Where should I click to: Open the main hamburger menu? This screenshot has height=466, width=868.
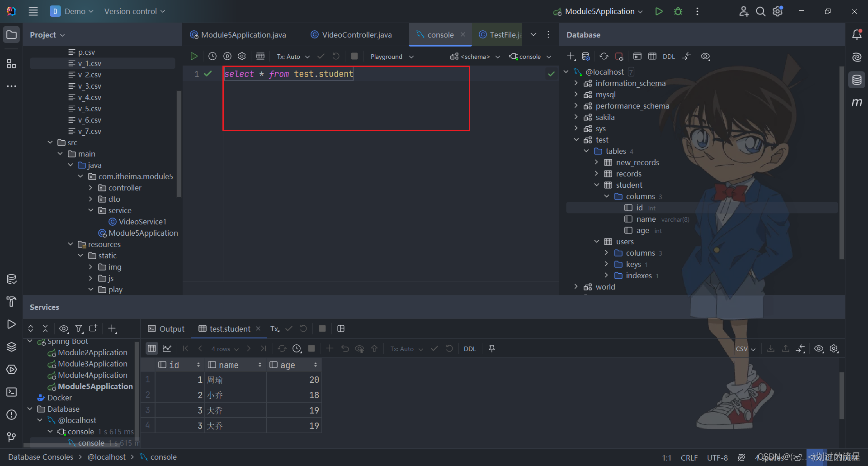(x=33, y=11)
